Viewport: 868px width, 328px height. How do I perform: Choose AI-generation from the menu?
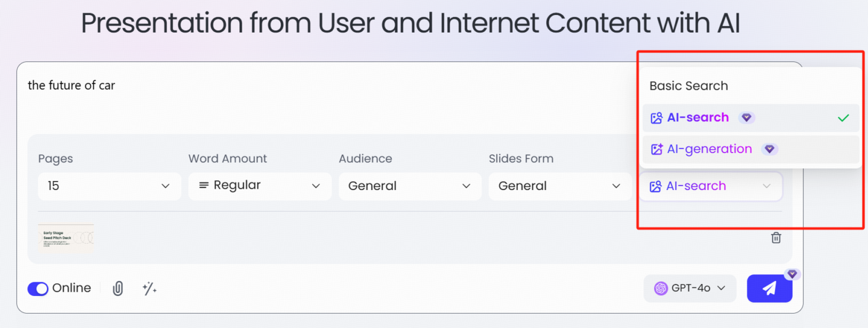(750, 149)
